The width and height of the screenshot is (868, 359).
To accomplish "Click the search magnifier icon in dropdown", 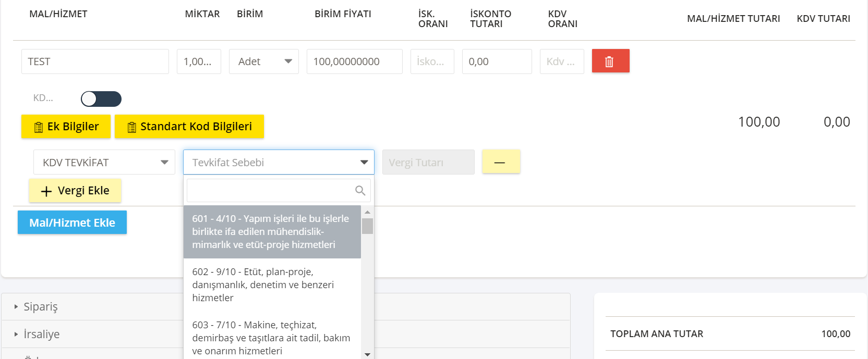I will [x=360, y=191].
